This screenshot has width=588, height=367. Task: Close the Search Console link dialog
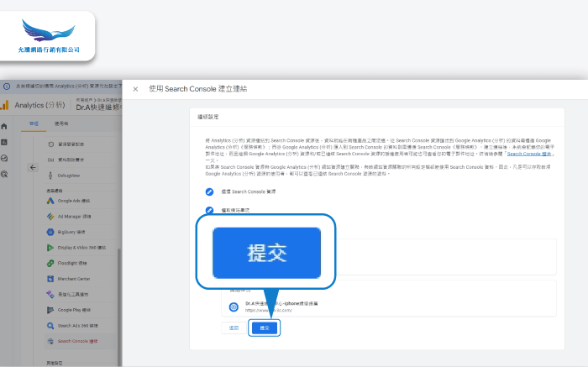pos(135,88)
